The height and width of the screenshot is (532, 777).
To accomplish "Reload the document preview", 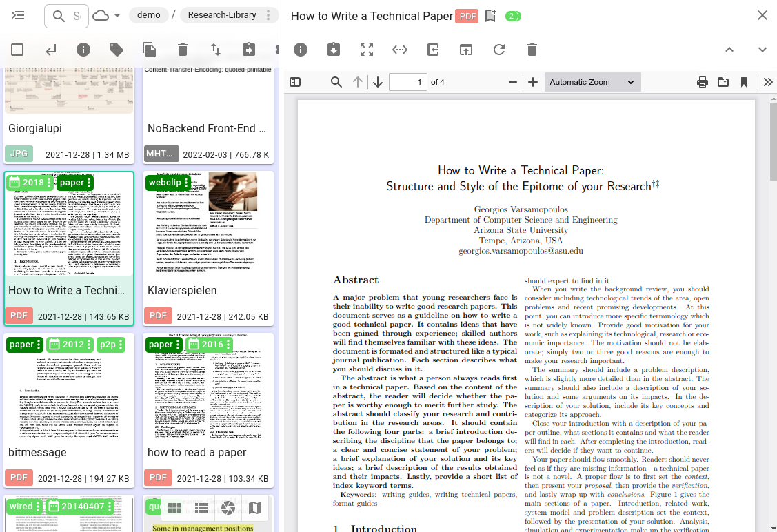I will (499, 50).
